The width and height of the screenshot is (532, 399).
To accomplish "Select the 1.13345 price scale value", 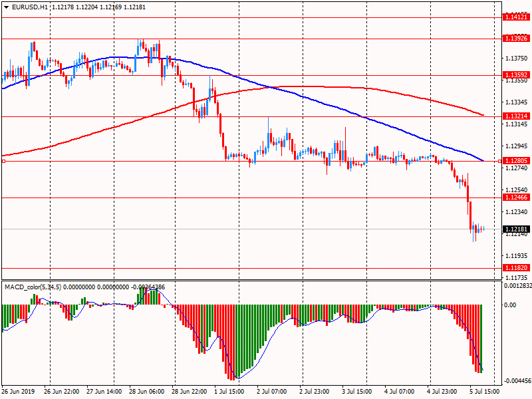I will [x=517, y=102].
